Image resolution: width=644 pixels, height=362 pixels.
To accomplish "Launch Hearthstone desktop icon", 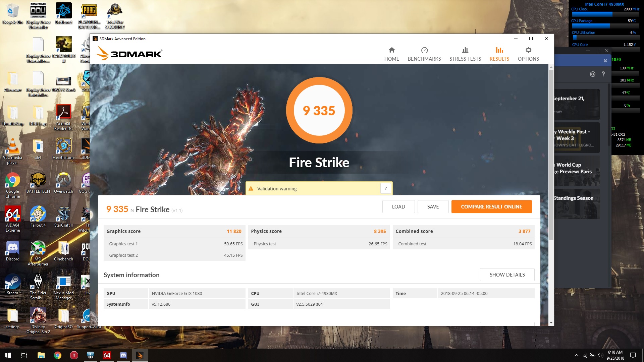I will coord(64,149).
